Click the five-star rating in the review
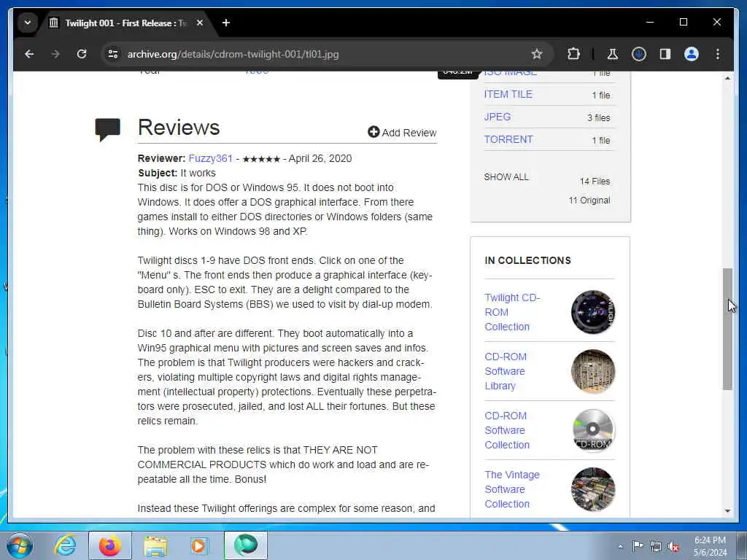Image resolution: width=747 pixels, height=560 pixels. pyautogui.click(x=261, y=159)
